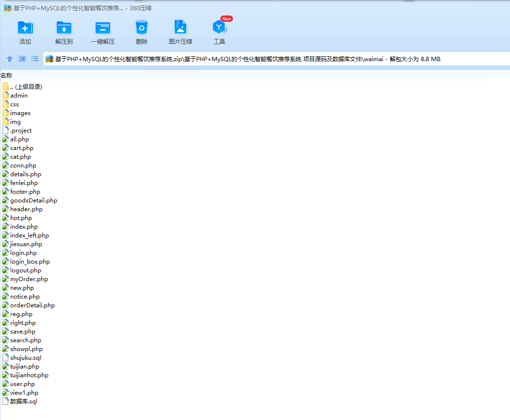
Task: Select the fenlei.php file
Action: (20, 183)
